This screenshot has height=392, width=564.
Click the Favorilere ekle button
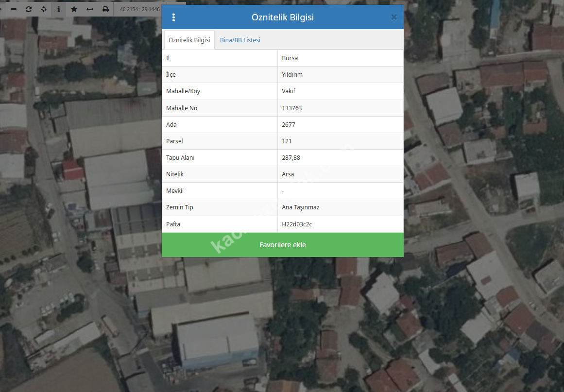point(282,245)
